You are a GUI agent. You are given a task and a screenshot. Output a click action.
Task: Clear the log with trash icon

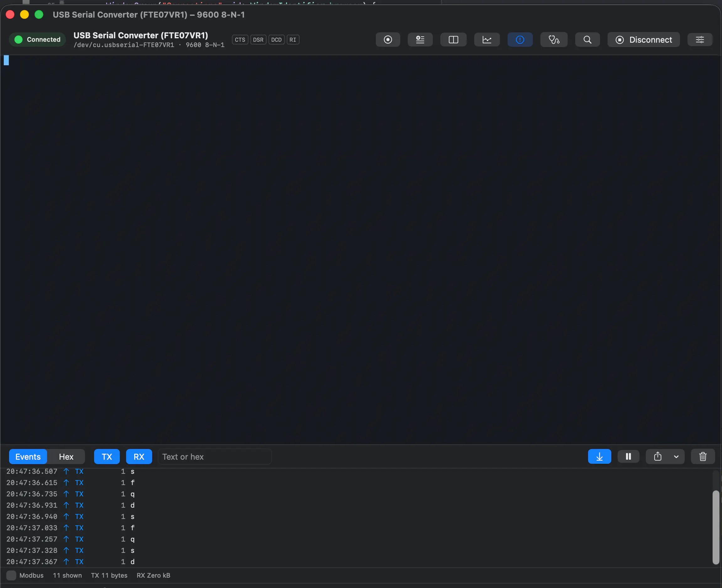pos(703,457)
